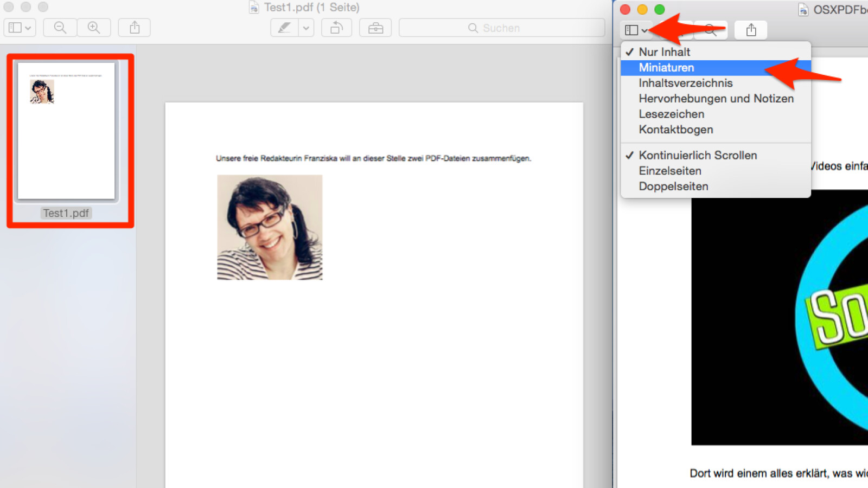This screenshot has width=868, height=488.
Task: Open sidebar view dropdown in OSXPDF window
Action: (636, 30)
